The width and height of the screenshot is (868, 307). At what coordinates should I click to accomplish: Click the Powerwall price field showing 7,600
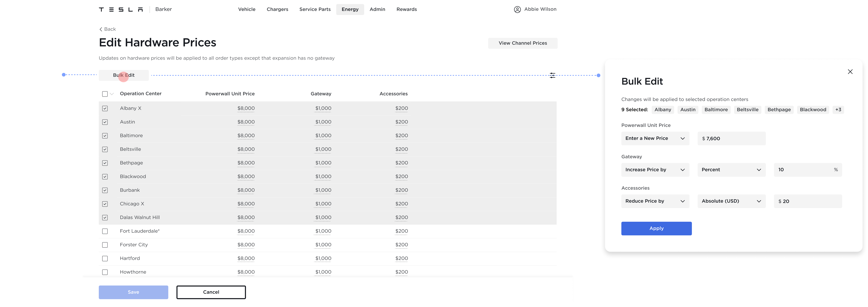(x=732, y=138)
